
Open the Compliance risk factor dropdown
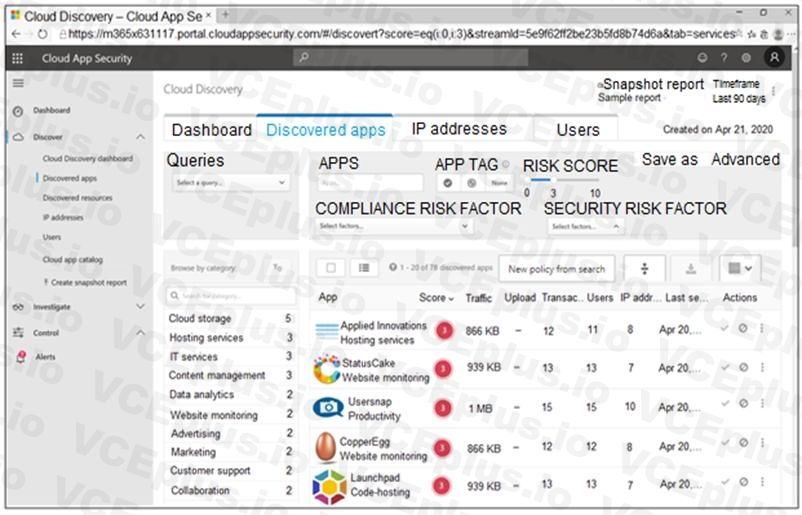pyautogui.click(x=394, y=226)
